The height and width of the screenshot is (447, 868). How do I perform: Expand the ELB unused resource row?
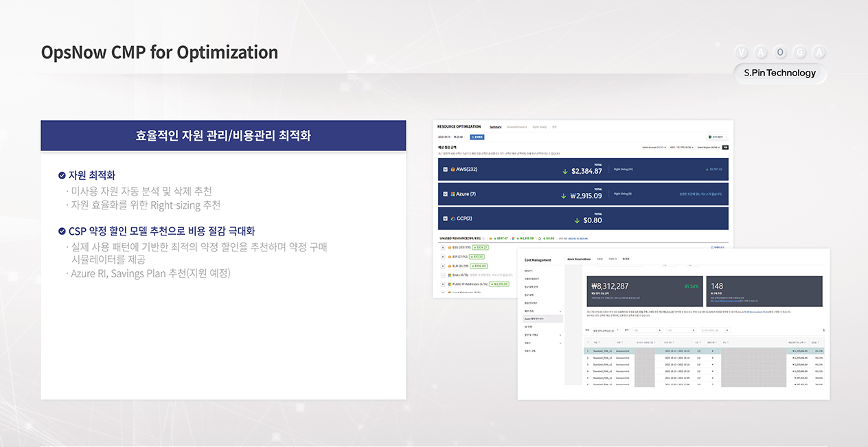[x=443, y=266]
